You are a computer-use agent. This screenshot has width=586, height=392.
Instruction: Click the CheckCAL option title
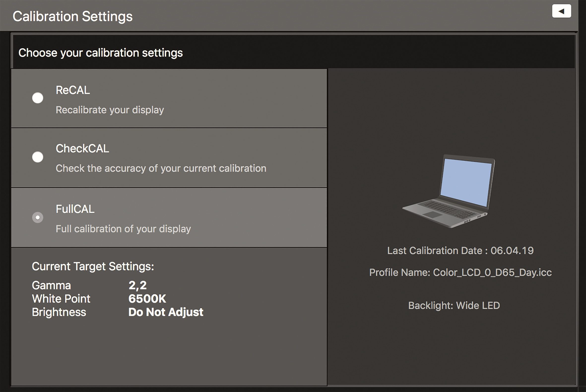coord(82,149)
